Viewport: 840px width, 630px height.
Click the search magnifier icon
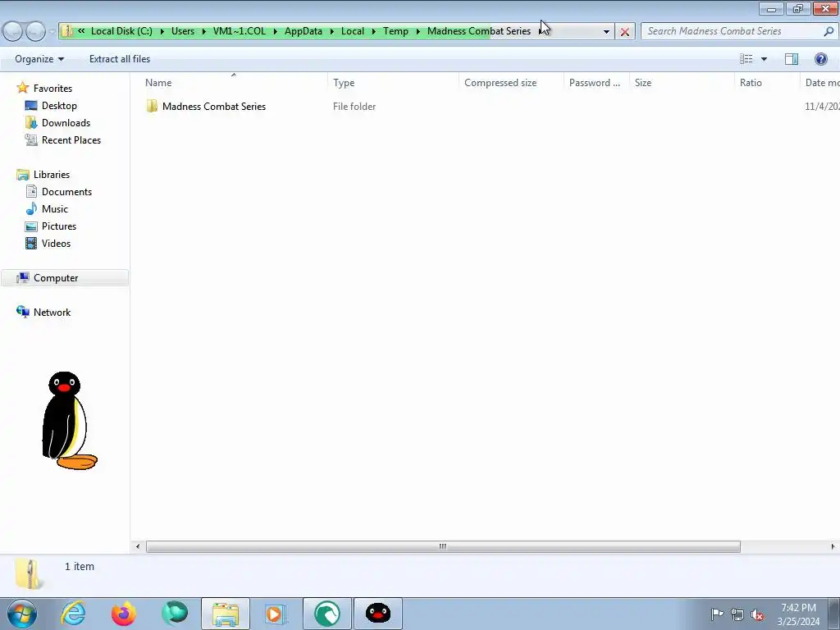coord(829,31)
